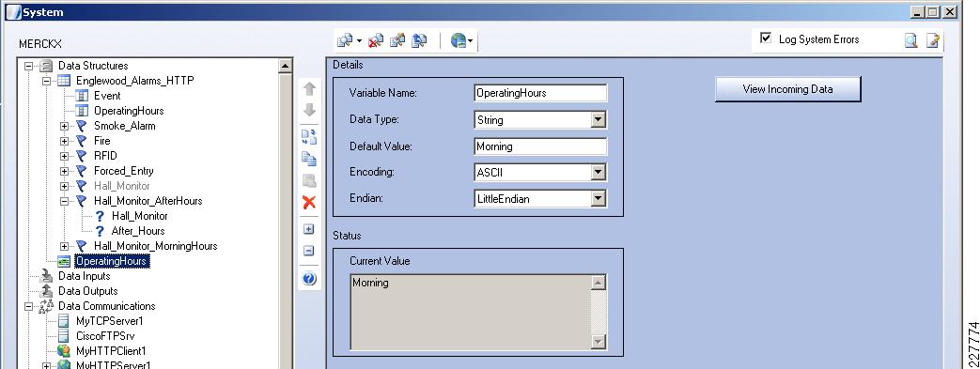Click the fourth icon in top toolbar
Viewport: 980px width, 369px height.
point(419,40)
